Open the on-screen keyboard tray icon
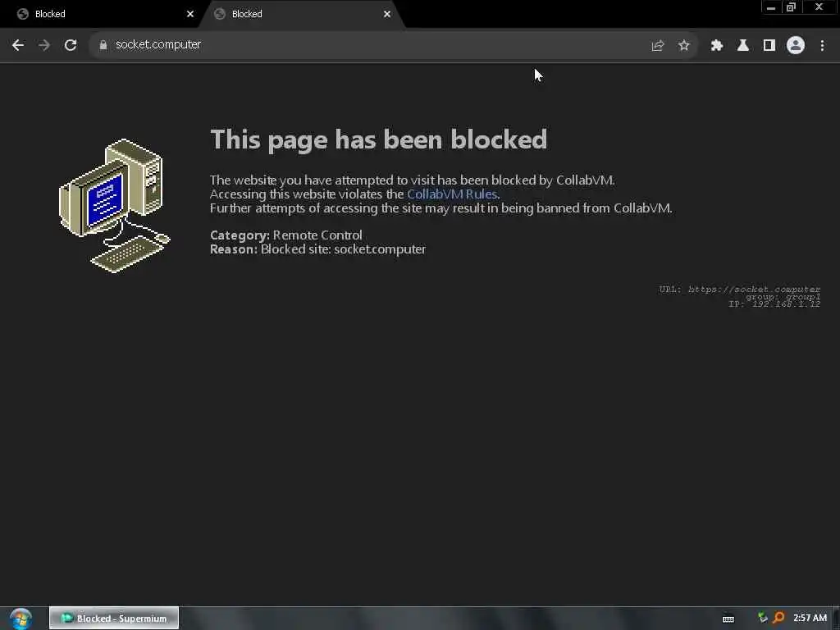This screenshot has height=630, width=840. [728, 619]
